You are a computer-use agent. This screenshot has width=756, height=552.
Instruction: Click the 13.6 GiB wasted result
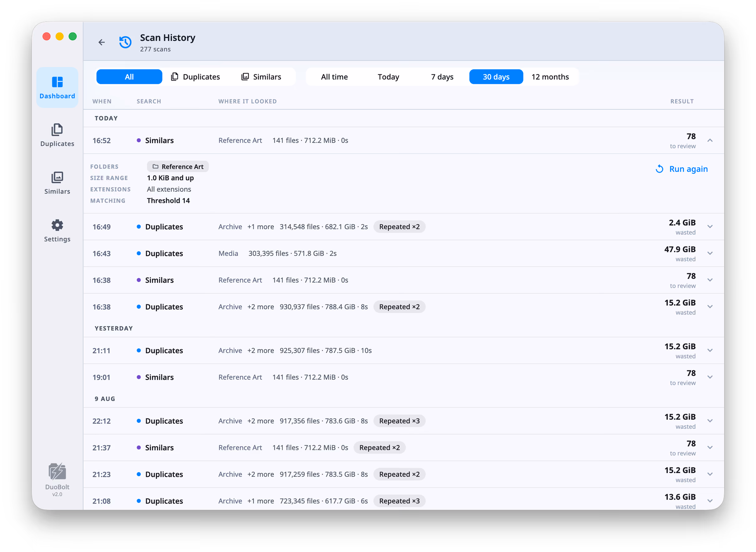(680, 501)
